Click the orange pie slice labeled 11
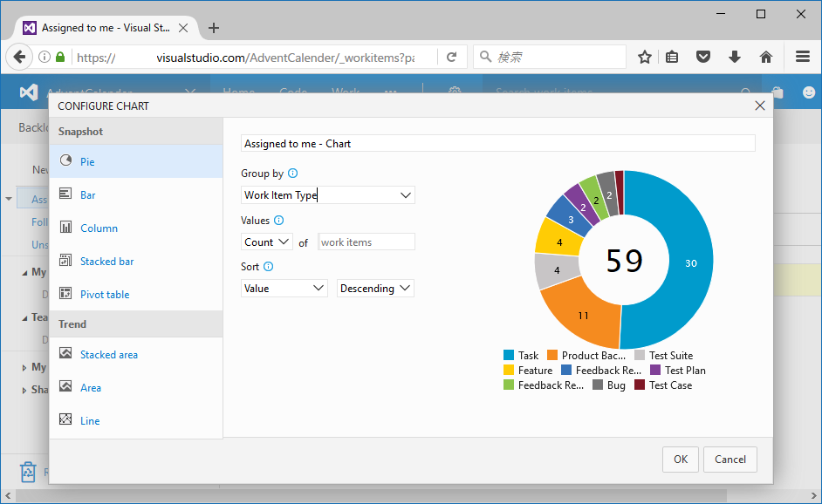Image resolution: width=822 pixels, height=504 pixels. (x=584, y=316)
